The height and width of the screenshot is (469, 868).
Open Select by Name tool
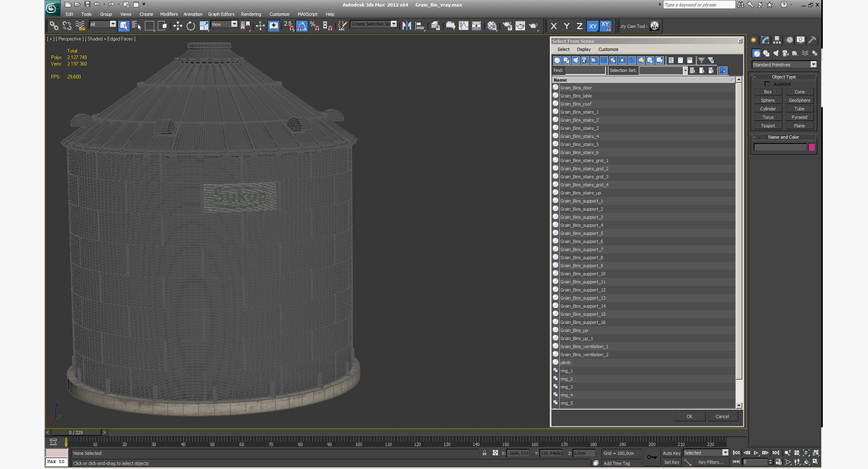[136, 26]
